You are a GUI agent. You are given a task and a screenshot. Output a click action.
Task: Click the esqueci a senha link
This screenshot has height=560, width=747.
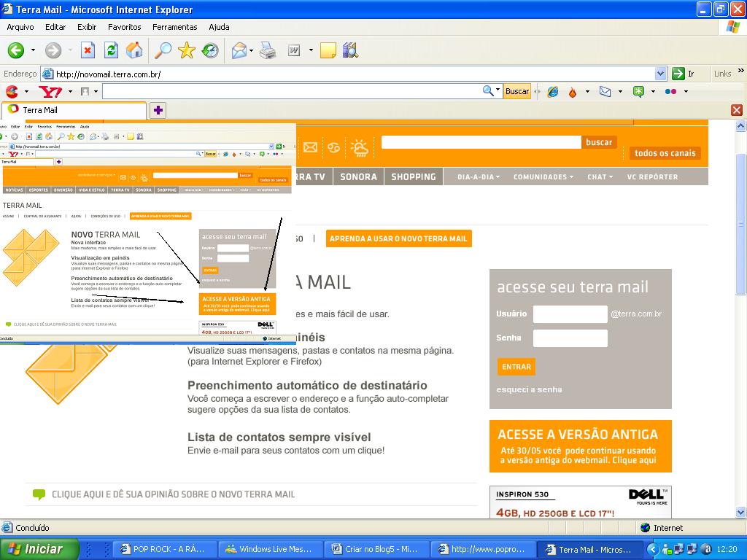[529, 389]
